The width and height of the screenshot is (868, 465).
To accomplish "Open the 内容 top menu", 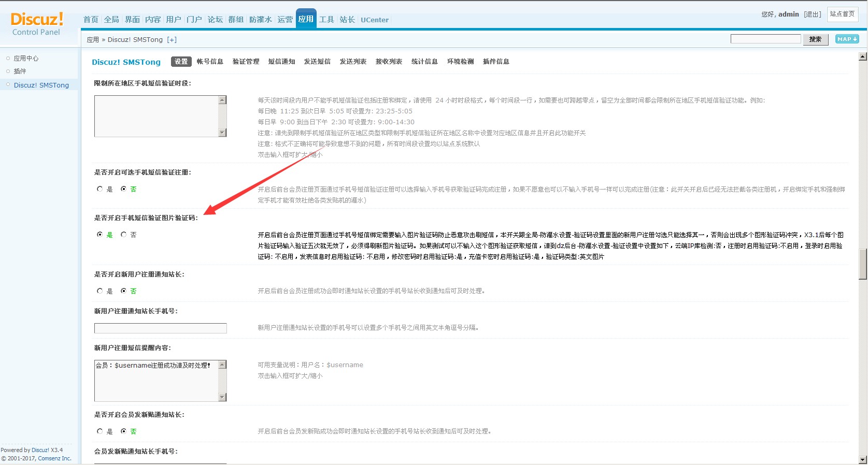I will tap(153, 20).
